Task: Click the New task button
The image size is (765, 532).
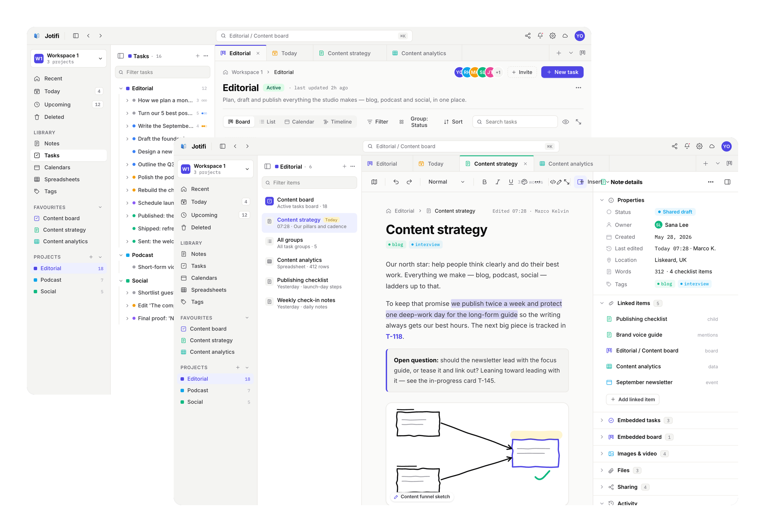Action: 562,72
